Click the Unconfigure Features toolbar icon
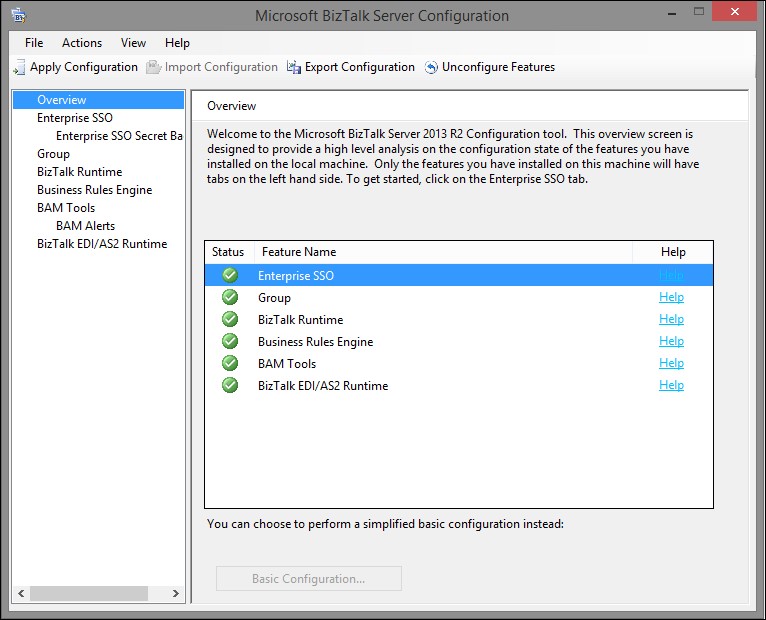Viewport: 766px width, 620px height. (x=431, y=67)
